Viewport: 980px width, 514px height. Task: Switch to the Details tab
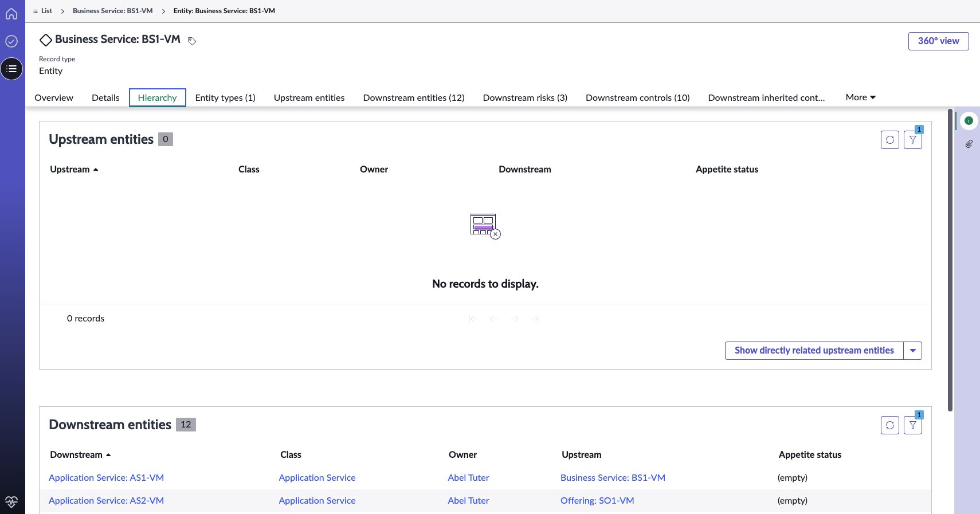pyautogui.click(x=105, y=98)
